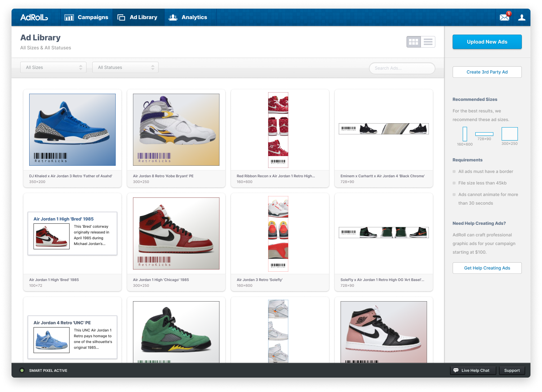Open the Air Jordan 8 'Kobe Bryant' ad thumbnail

pyautogui.click(x=176, y=130)
